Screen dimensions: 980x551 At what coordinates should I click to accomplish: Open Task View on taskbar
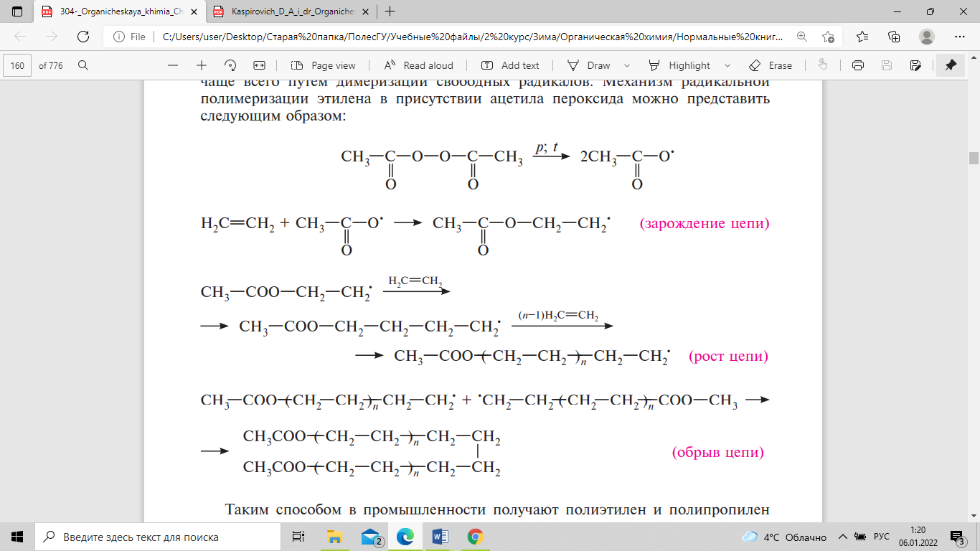[x=298, y=537]
